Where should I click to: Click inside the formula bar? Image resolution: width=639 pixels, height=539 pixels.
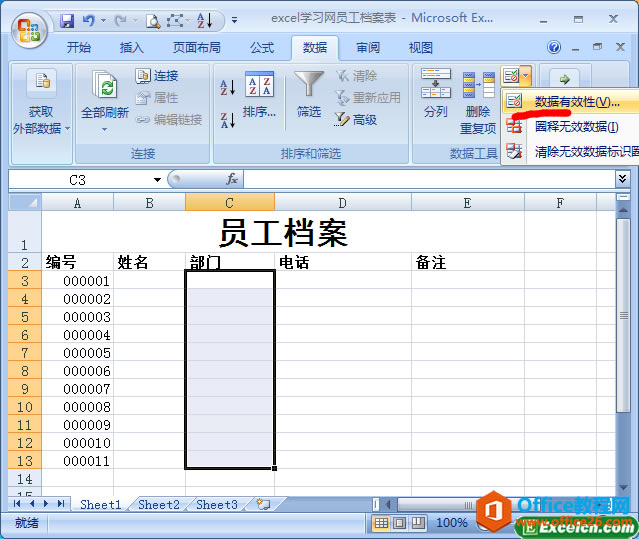pos(429,180)
